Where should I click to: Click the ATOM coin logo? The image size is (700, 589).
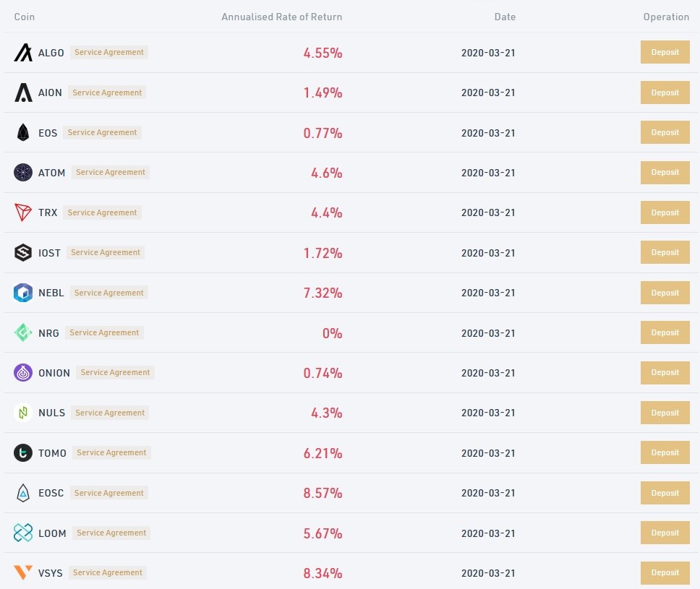pyautogui.click(x=23, y=172)
